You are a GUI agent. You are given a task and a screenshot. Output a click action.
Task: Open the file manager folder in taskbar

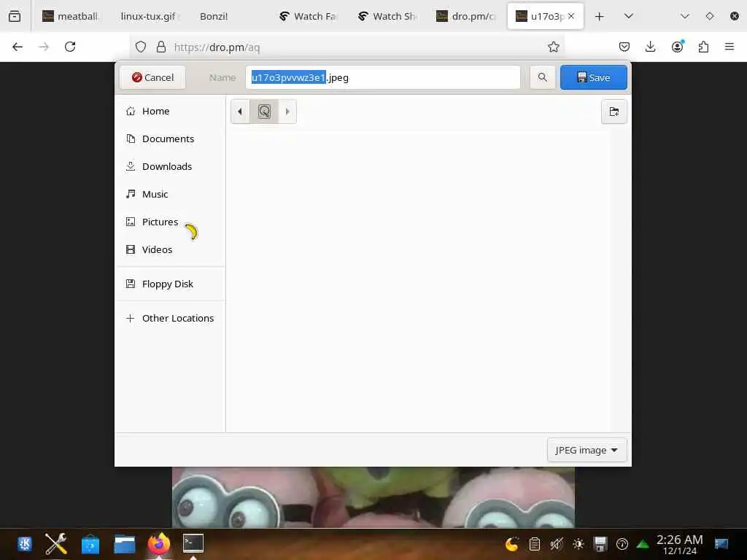click(124, 544)
